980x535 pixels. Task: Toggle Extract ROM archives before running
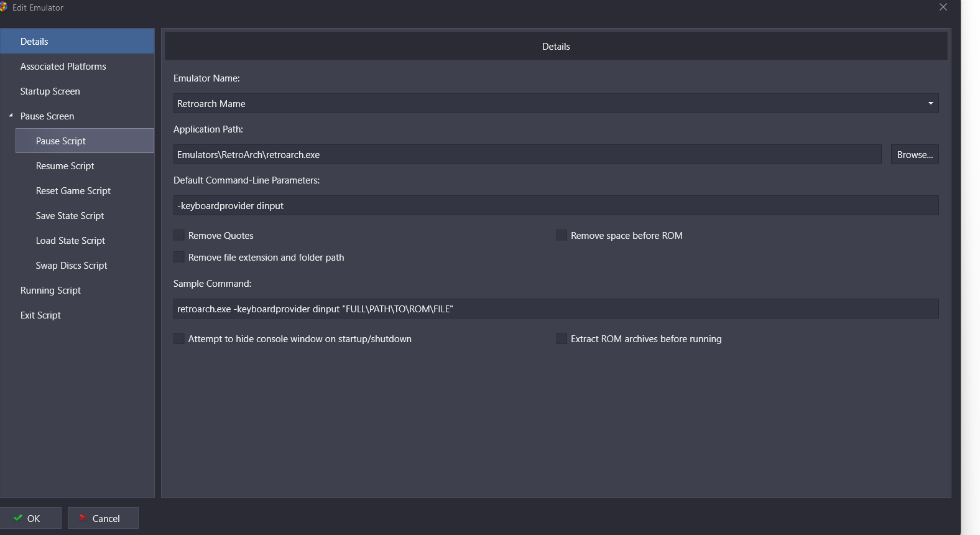pyautogui.click(x=562, y=338)
